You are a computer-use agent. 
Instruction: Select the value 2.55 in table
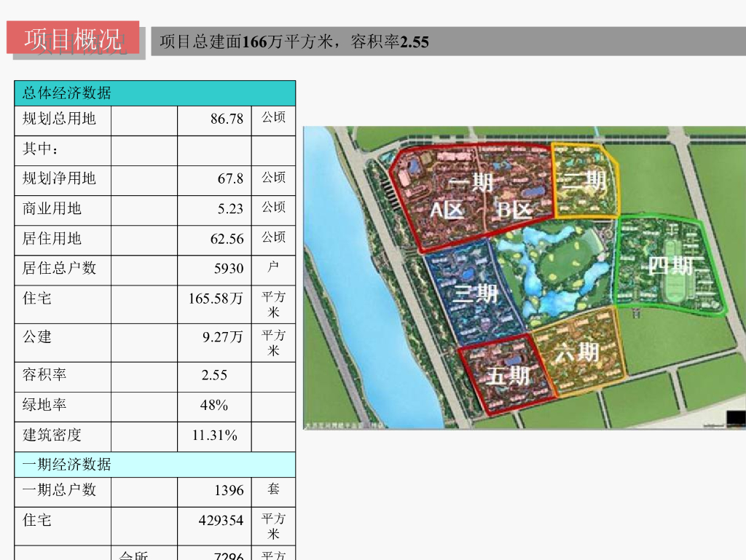tap(214, 375)
